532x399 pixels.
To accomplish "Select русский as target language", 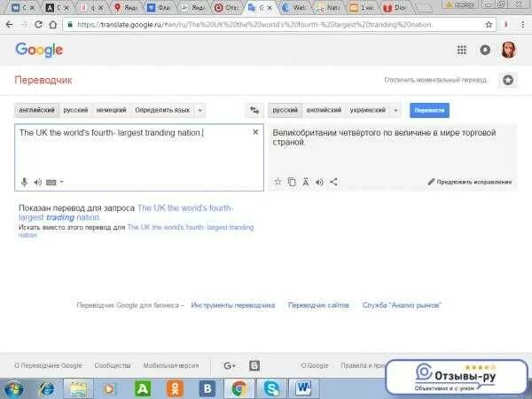I will (285, 110).
